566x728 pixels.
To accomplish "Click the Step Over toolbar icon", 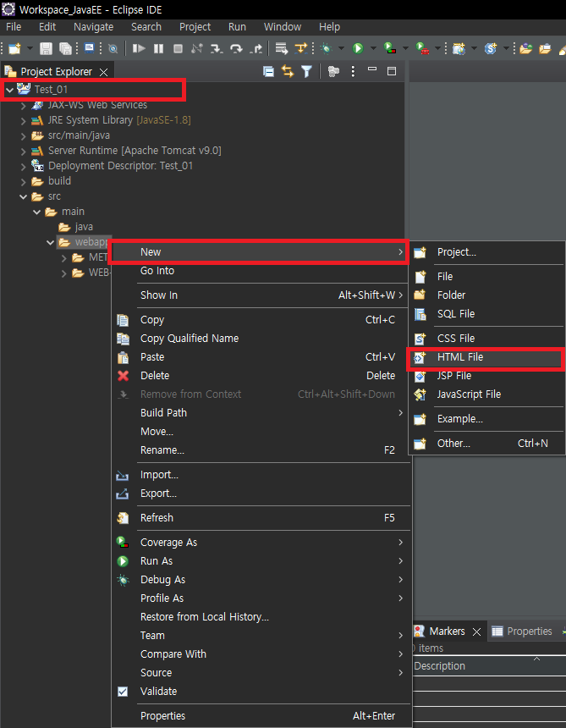I will 236,48.
